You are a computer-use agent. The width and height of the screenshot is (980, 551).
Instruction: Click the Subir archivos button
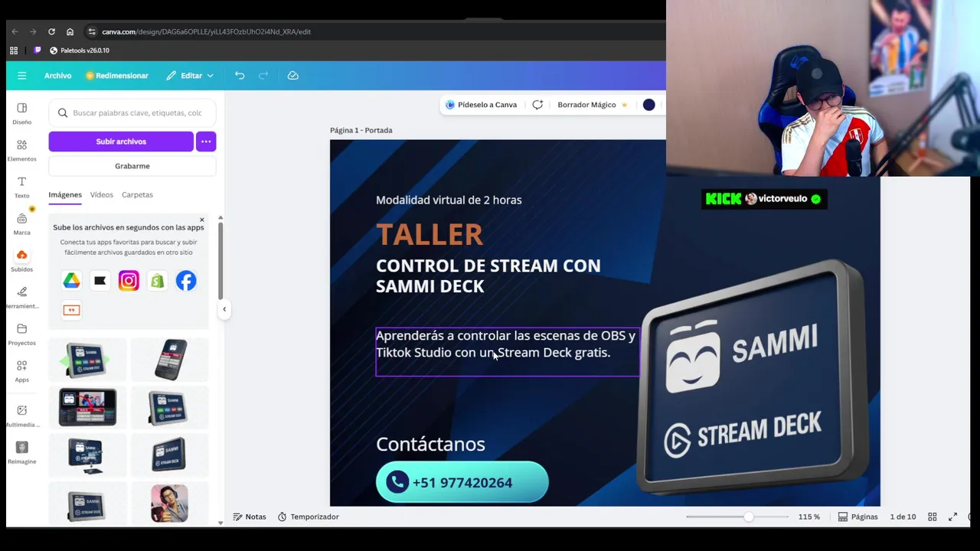click(121, 142)
